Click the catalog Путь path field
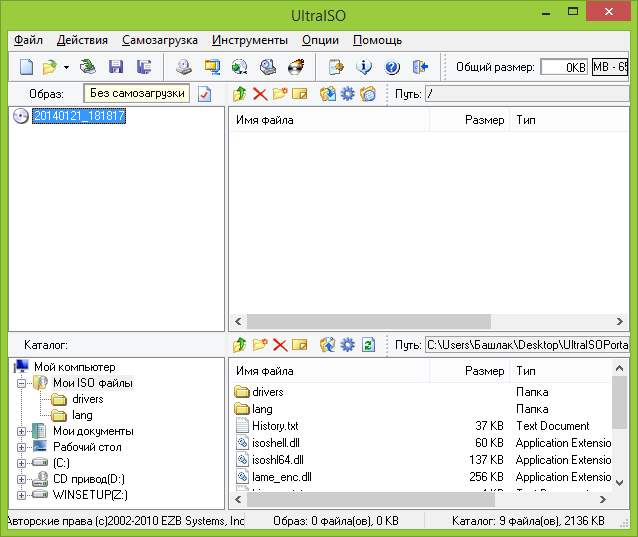The width and height of the screenshot is (638, 537). (x=525, y=345)
